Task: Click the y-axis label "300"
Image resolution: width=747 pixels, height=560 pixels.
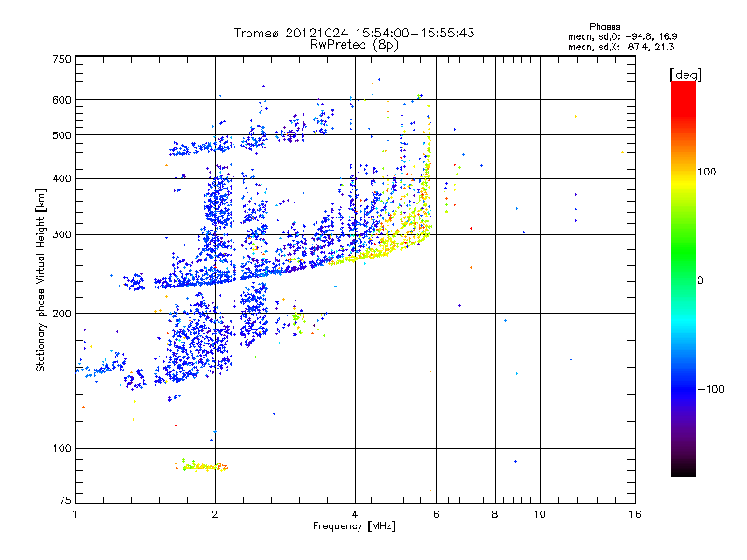Action: point(62,234)
